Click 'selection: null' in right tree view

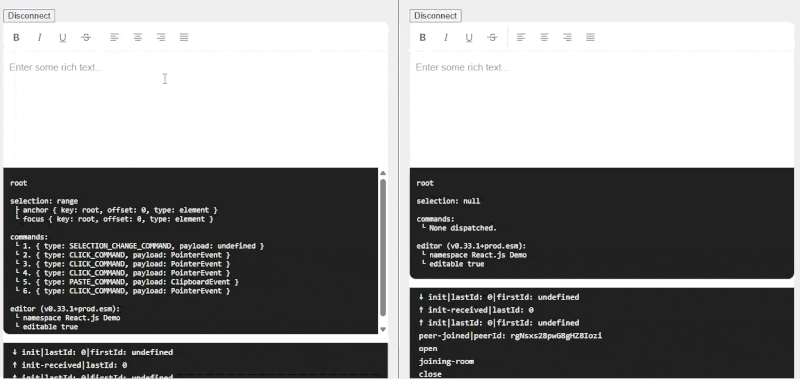click(448, 201)
